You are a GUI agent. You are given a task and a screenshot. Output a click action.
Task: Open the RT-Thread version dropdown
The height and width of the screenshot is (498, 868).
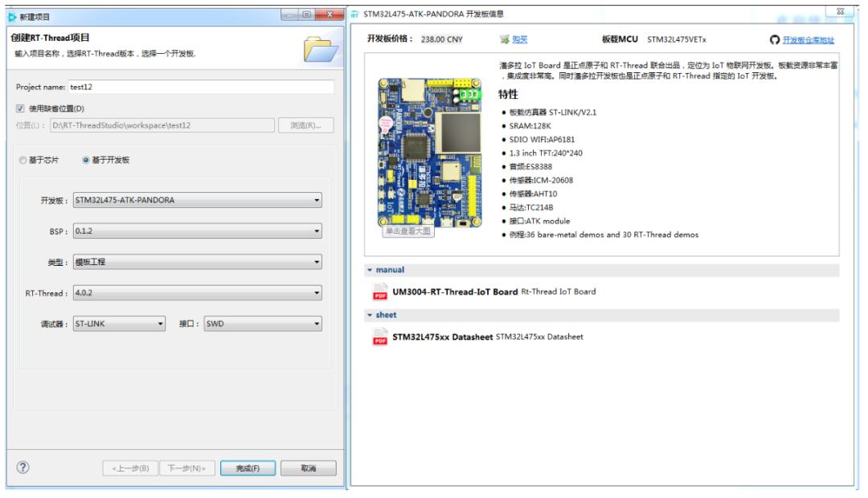(x=198, y=293)
